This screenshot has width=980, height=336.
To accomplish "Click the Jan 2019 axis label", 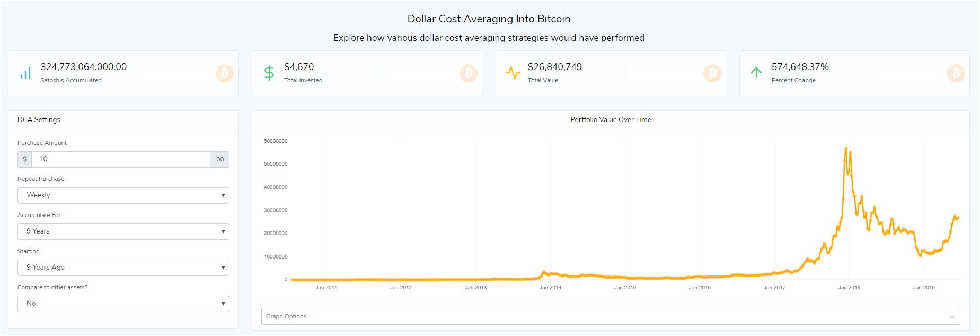I will [924, 288].
